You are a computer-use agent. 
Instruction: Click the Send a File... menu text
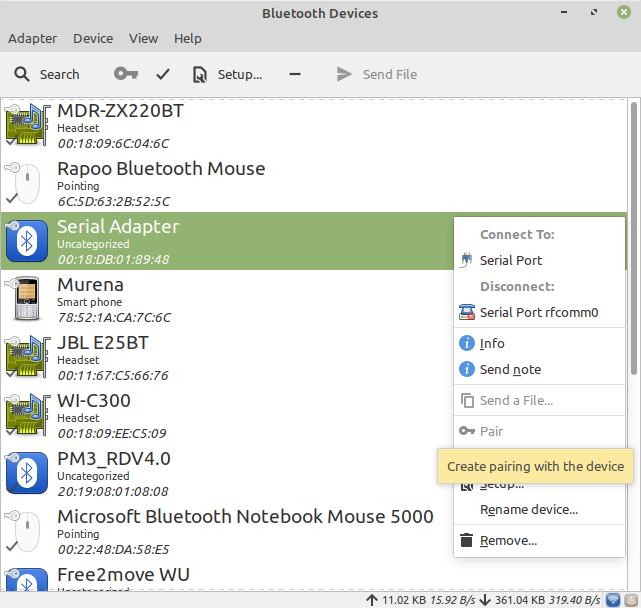click(x=516, y=401)
